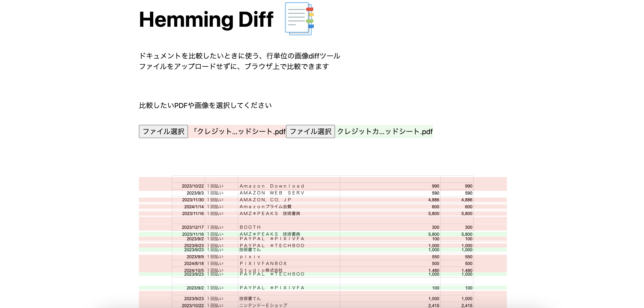
Task: Click the PIXIVFANBOX 500 row
Action: (x=263, y=263)
